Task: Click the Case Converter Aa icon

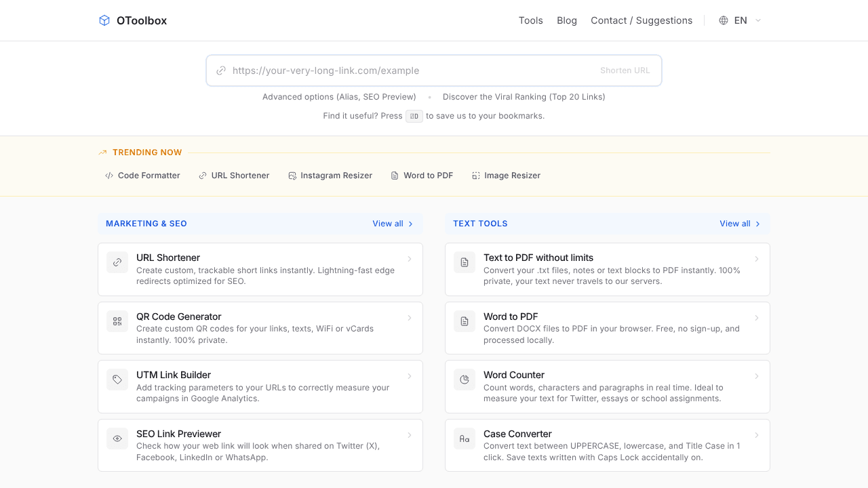Action: [x=465, y=439]
